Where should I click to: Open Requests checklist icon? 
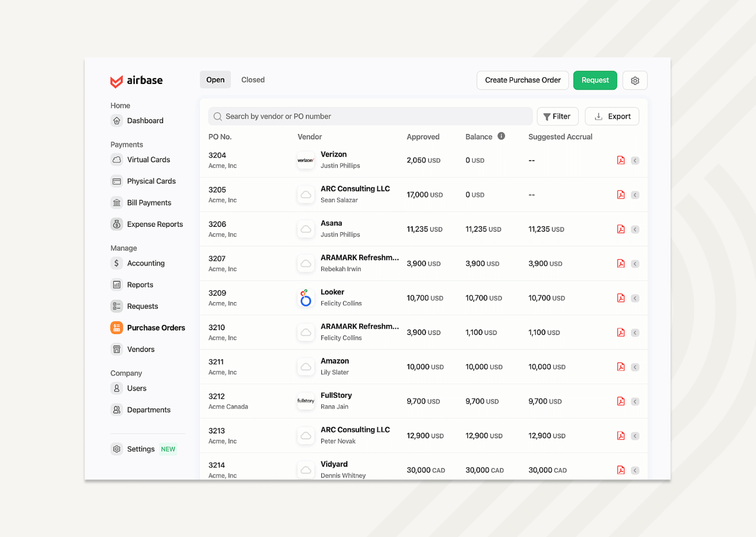117,306
